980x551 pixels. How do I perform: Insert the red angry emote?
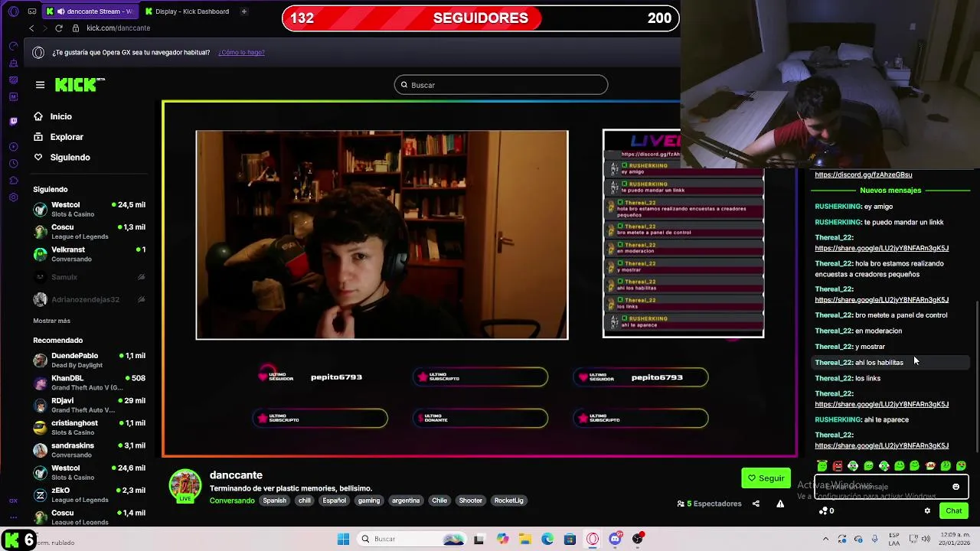[838, 465]
